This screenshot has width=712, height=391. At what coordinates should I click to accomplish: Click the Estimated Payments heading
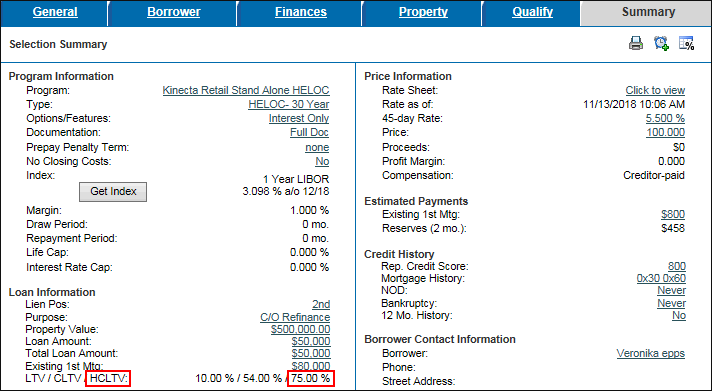click(x=416, y=201)
